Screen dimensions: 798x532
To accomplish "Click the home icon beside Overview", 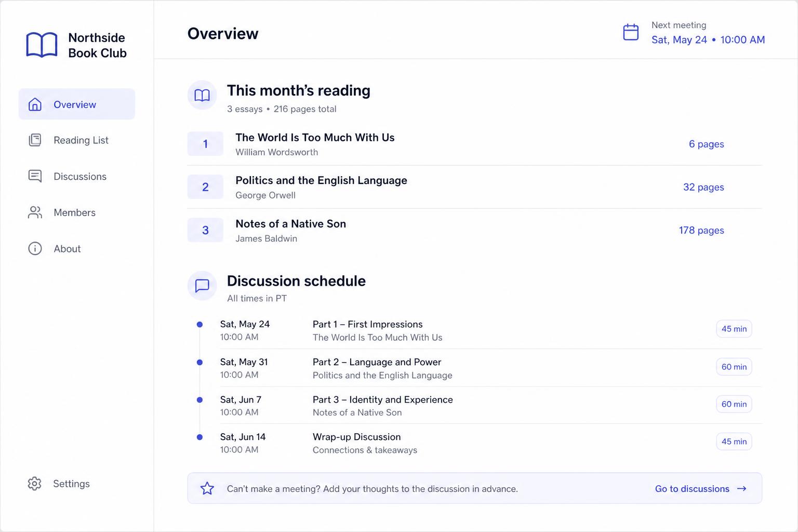I will (35, 104).
